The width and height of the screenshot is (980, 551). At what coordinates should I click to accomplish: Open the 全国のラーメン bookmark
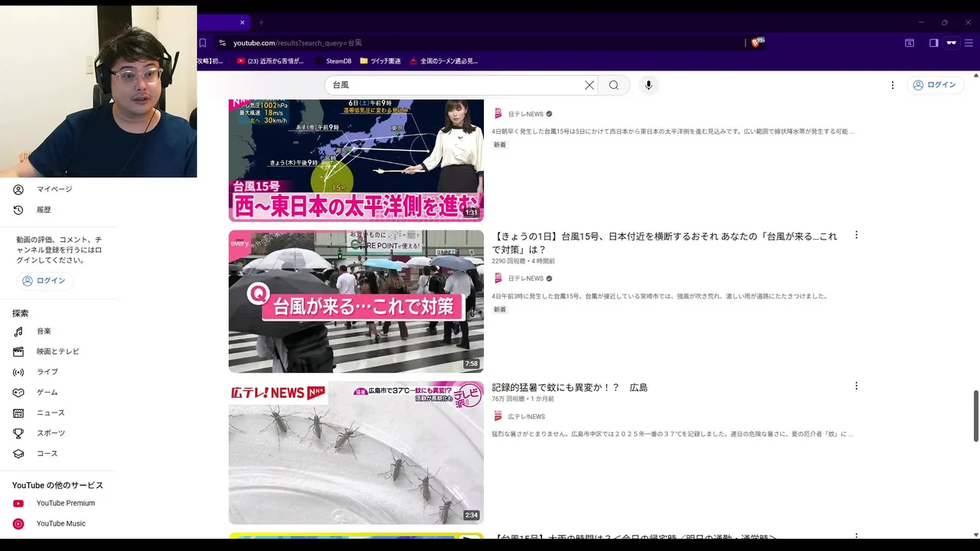(444, 60)
